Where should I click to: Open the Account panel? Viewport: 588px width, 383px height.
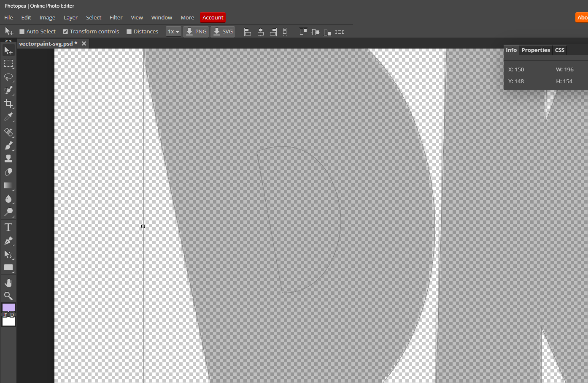point(213,17)
